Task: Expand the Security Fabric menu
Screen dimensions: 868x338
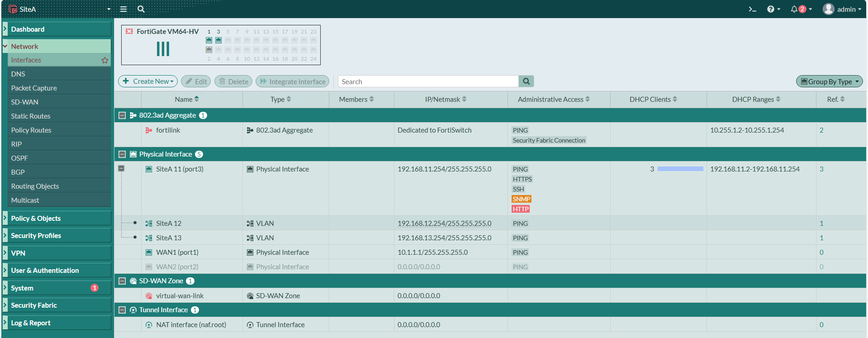Action: click(57, 305)
